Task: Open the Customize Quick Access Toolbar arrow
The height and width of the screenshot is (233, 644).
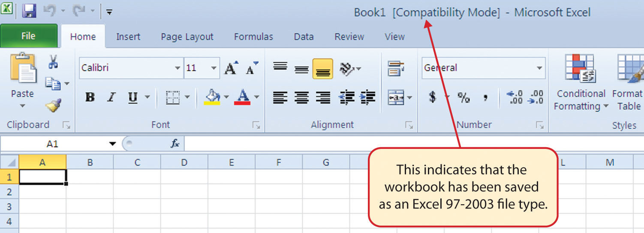Action: click(x=109, y=12)
